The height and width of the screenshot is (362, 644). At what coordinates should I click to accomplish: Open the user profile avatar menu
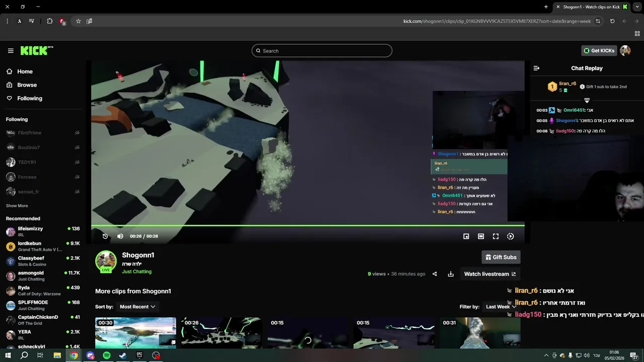click(625, 51)
